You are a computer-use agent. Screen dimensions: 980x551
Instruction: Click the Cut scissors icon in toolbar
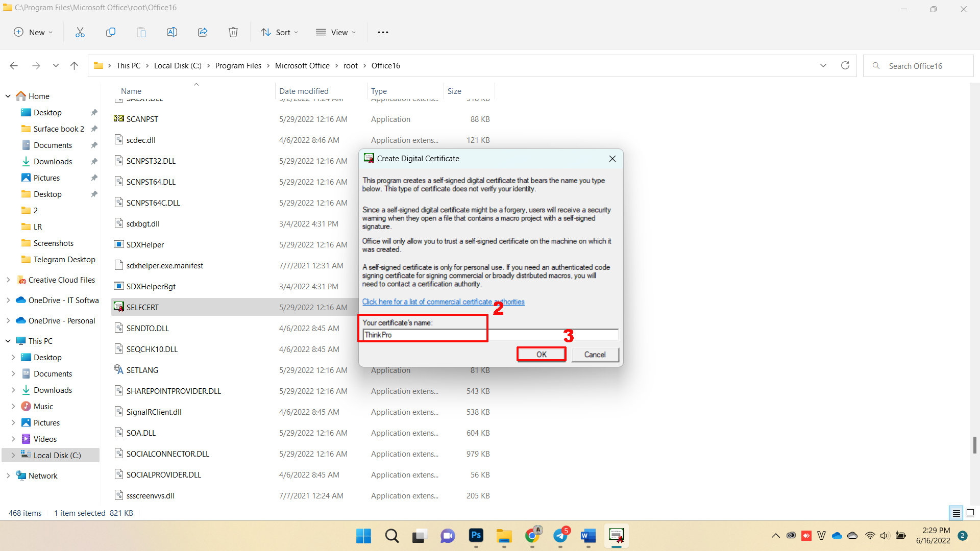coord(80,32)
